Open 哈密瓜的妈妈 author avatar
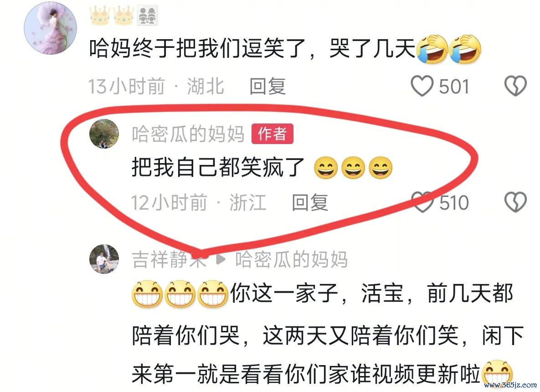540x392 pixels. [x=104, y=134]
